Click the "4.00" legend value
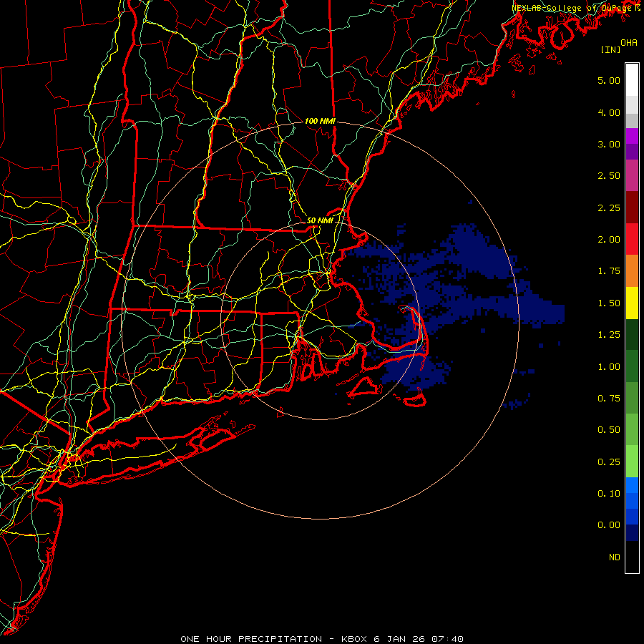644x644 pixels. click(x=609, y=112)
